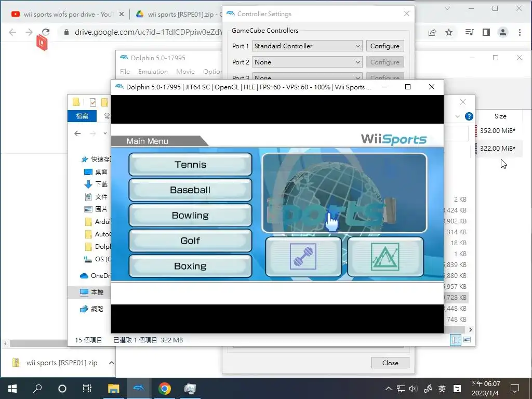Click the Size column header in Dolphin
Image resolution: width=532 pixels, height=399 pixels.
pos(500,116)
